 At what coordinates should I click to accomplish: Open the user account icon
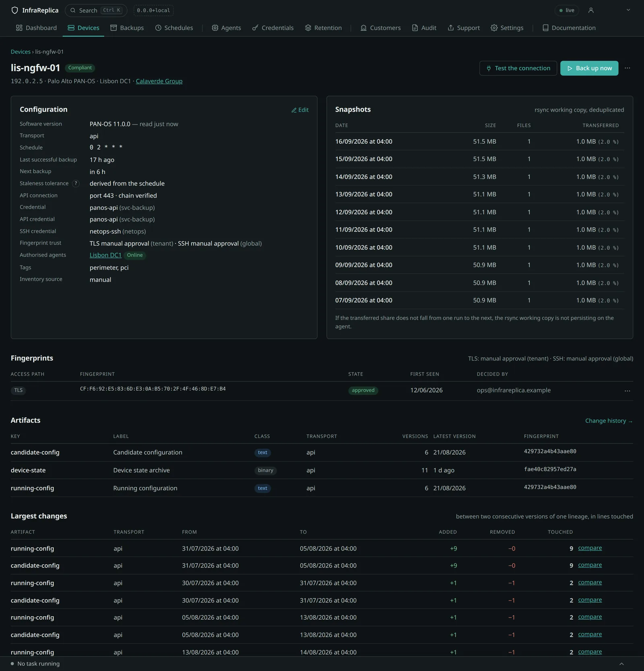pos(591,10)
